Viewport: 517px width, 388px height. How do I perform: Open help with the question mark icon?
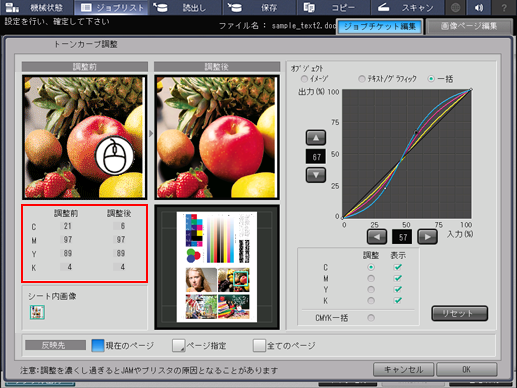pyautogui.click(x=504, y=7)
